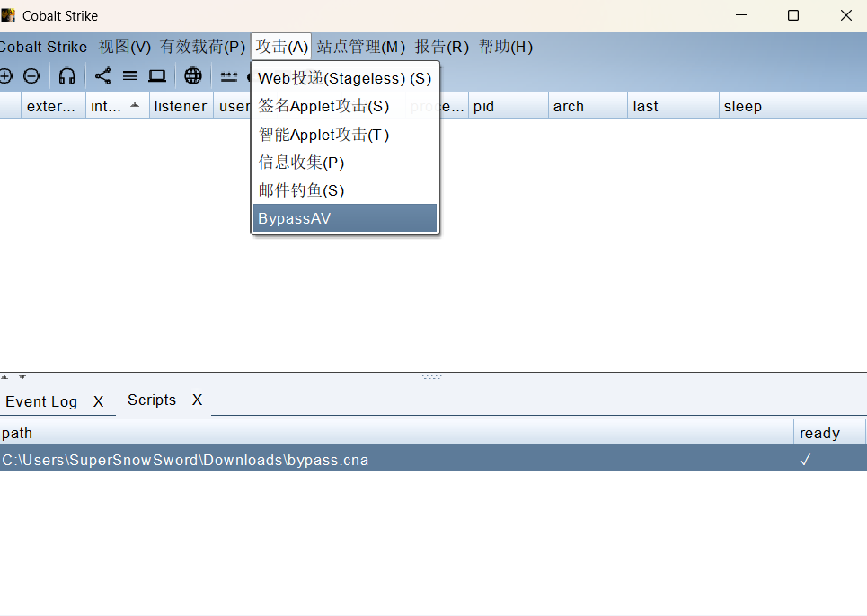
Task: Open the 视图(V) menu
Action: click(x=124, y=47)
